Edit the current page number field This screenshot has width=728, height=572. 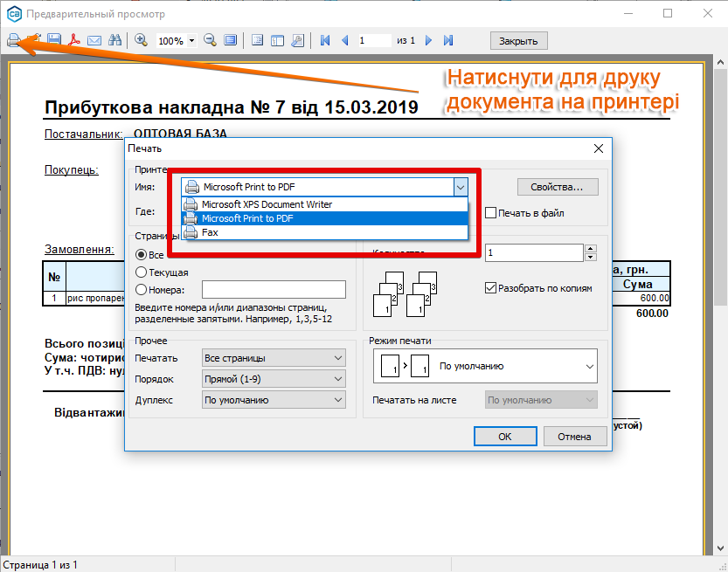point(374,40)
